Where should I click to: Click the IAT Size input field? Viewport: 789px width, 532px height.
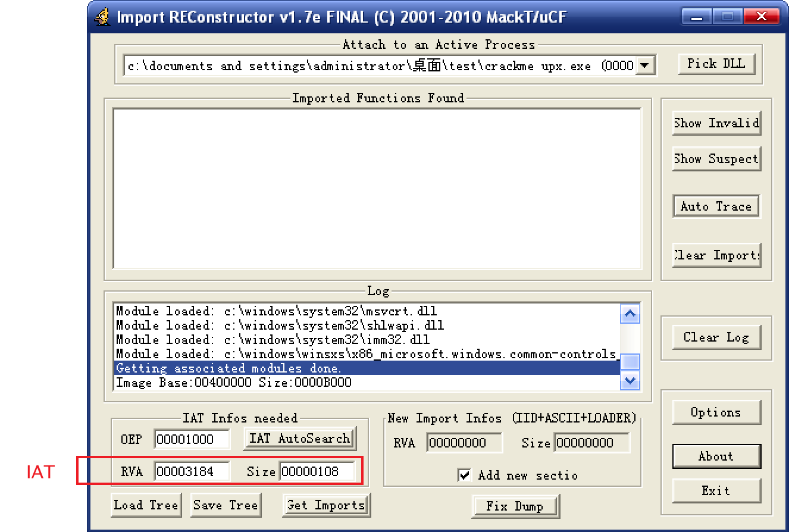pyautogui.click(x=317, y=472)
